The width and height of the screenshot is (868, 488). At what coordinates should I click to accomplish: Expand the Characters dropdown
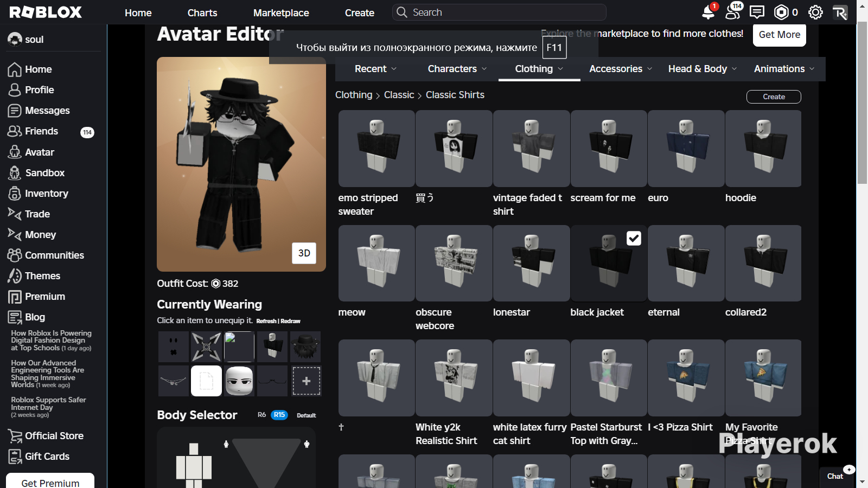point(457,69)
